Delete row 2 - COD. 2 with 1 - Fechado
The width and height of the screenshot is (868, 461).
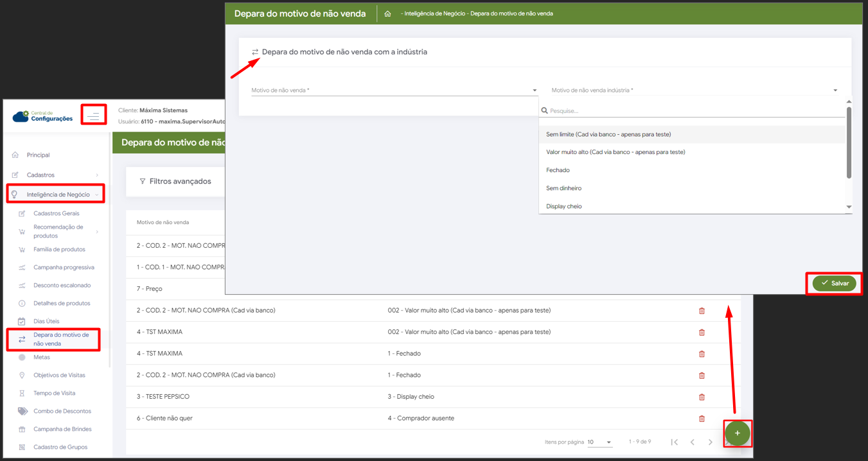702,376
